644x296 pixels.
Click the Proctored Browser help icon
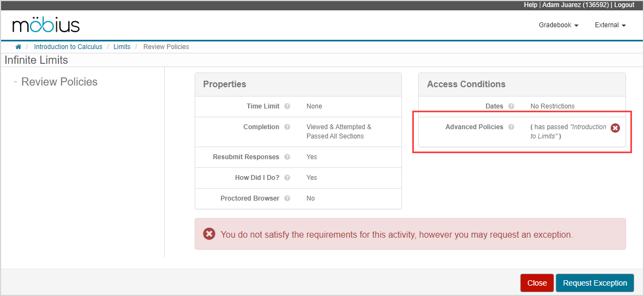[287, 198]
